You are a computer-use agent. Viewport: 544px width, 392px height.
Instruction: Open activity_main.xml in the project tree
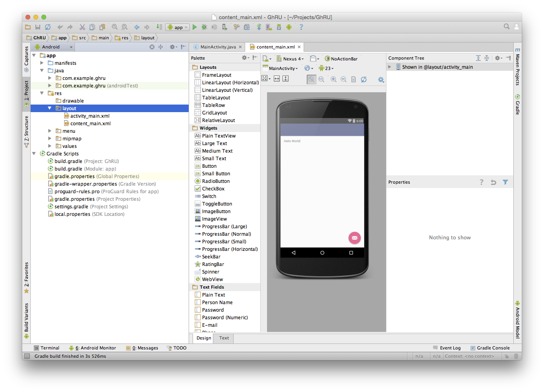tap(90, 116)
